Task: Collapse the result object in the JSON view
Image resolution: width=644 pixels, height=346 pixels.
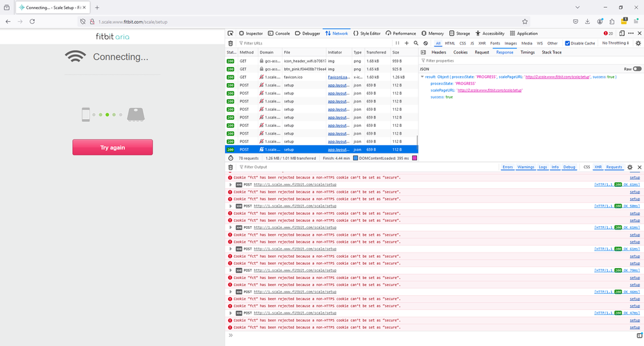Action: click(x=422, y=77)
